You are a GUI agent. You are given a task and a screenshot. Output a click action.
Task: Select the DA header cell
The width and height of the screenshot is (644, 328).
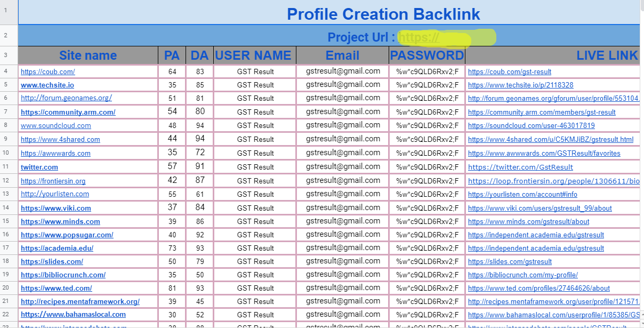click(x=199, y=55)
